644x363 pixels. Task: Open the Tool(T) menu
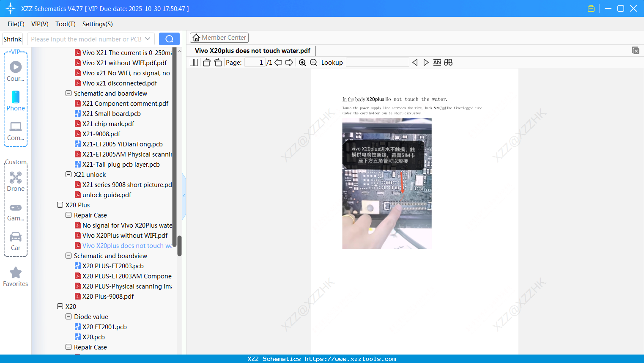66,24
